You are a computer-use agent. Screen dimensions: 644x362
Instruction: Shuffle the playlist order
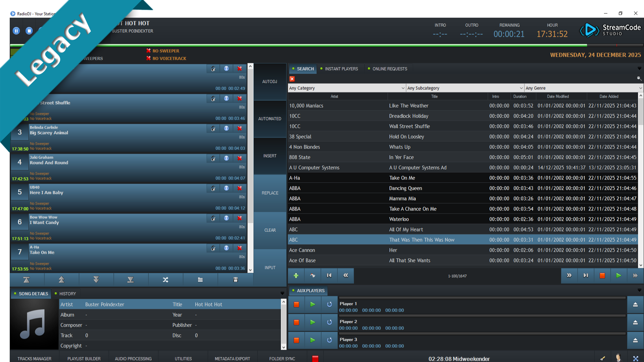166,279
